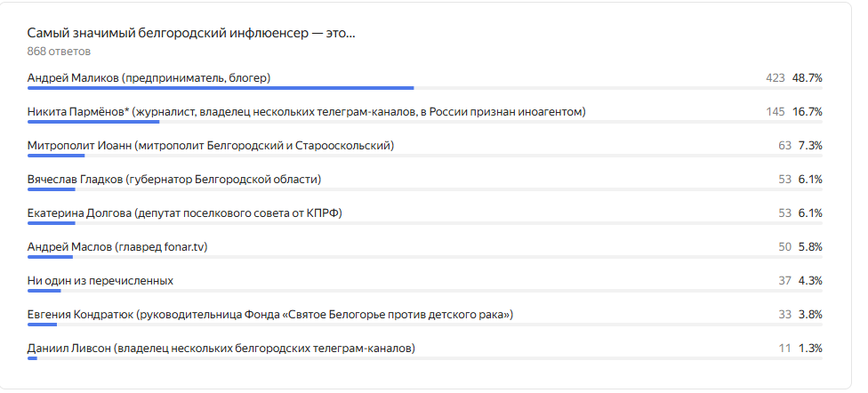Click the poll question title about Belgorod influencer
Screen dimensions: 868x393
(x=191, y=33)
